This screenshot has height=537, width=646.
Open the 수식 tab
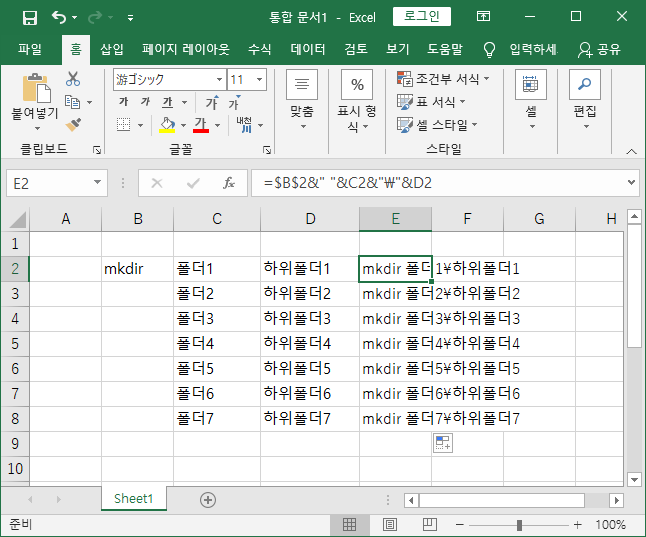[260, 49]
